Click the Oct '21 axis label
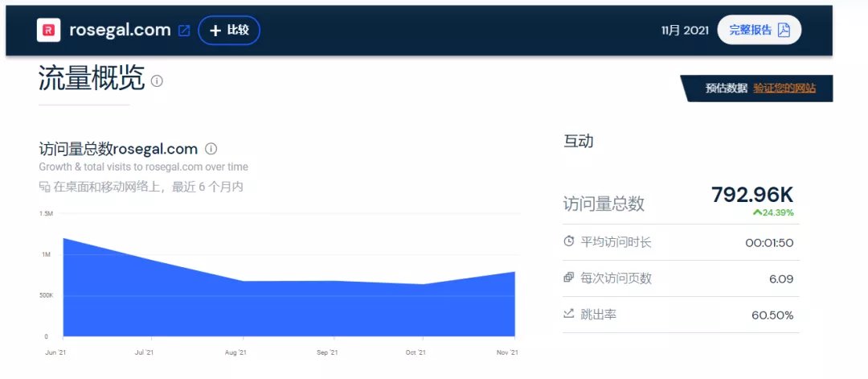Screen dimensions: 868x379 point(416,352)
